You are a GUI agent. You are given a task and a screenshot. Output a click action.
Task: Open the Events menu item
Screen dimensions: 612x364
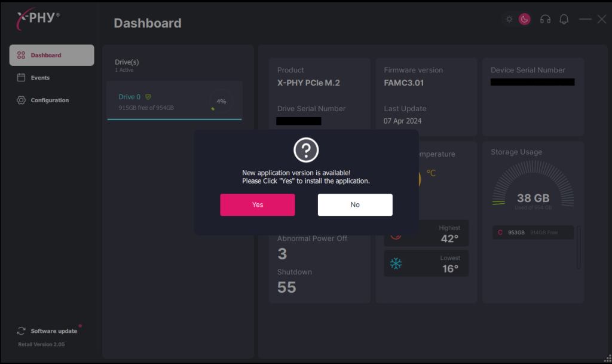[x=40, y=78]
